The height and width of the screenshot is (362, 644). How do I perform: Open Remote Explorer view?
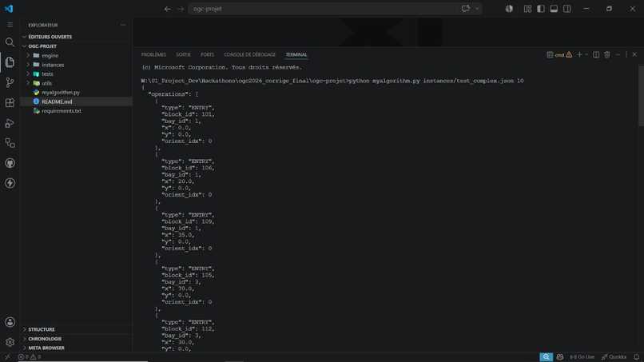(10, 143)
